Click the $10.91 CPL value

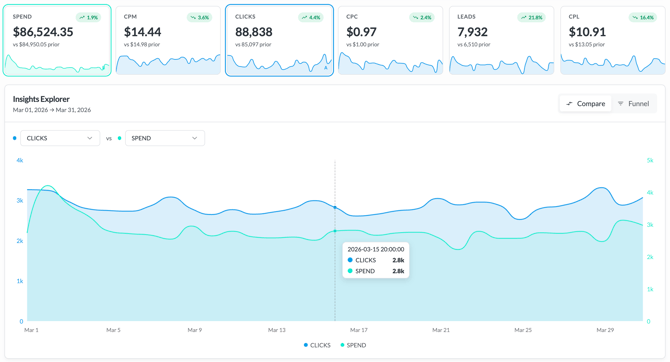[x=587, y=32]
